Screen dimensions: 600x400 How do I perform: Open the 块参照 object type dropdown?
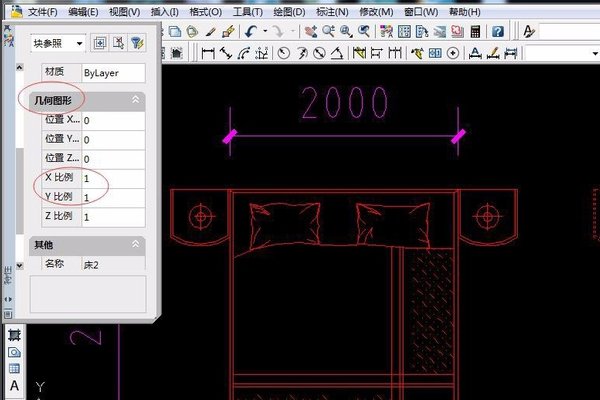click(x=58, y=43)
